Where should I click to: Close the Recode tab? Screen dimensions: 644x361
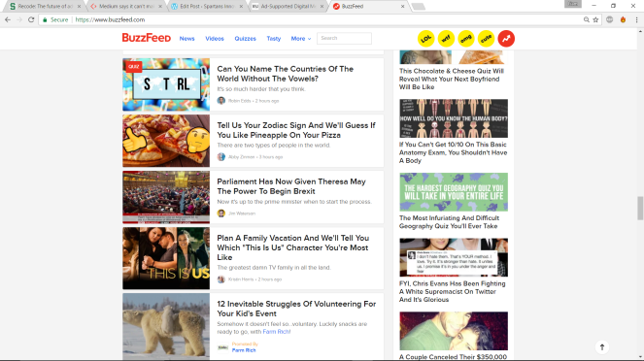point(80,6)
